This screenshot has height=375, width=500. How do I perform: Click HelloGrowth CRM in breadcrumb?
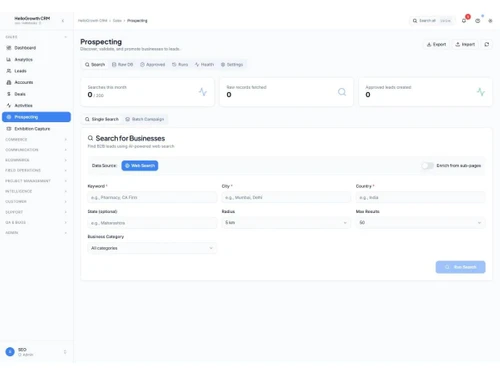pos(92,21)
